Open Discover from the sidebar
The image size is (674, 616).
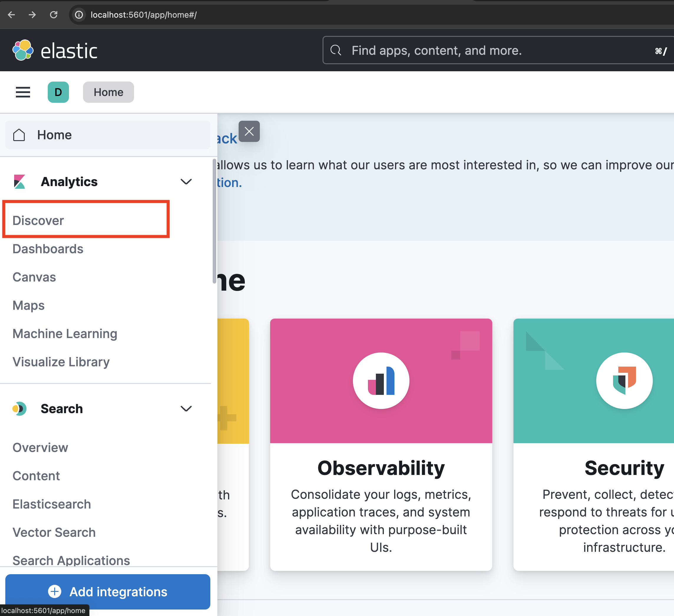pyautogui.click(x=38, y=220)
